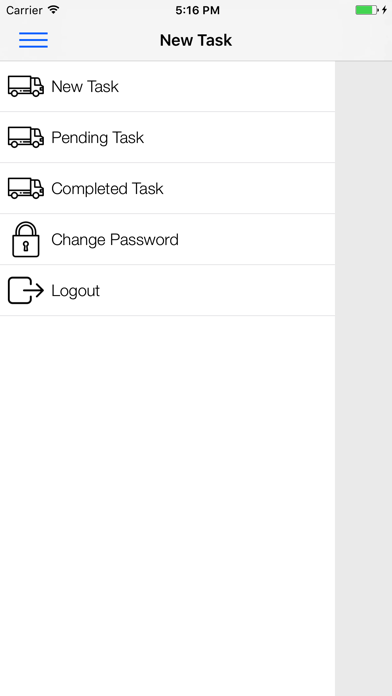Click the charging bolt indicator
Viewport: 392px width, 696px height.
tap(384, 10)
